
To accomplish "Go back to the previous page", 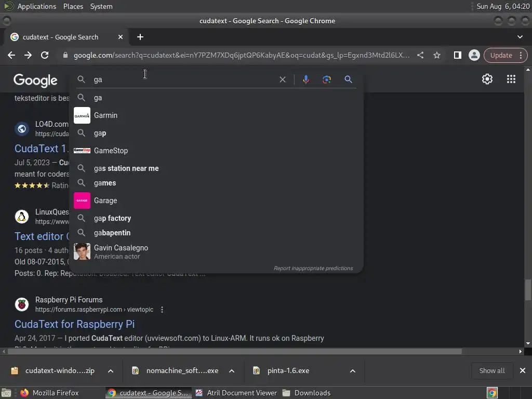I will click(x=11, y=55).
